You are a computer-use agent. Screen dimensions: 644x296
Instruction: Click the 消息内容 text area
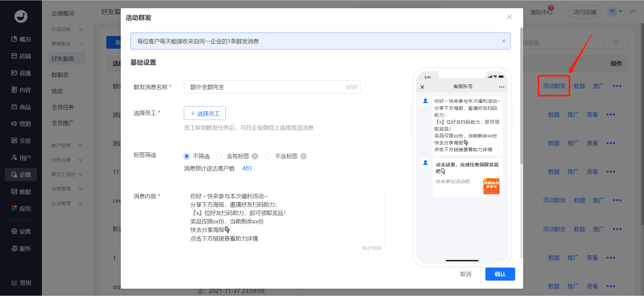coord(284,222)
